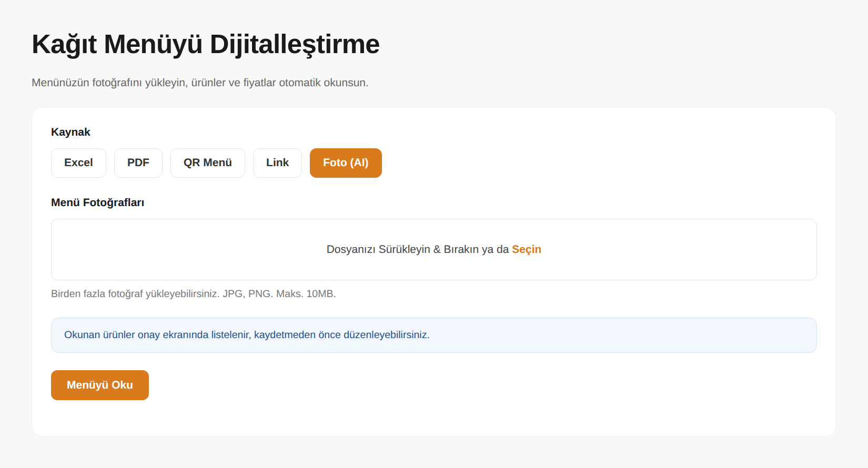The height and width of the screenshot is (468, 868).
Task: Select the Excel source option
Action: [78, 163]
